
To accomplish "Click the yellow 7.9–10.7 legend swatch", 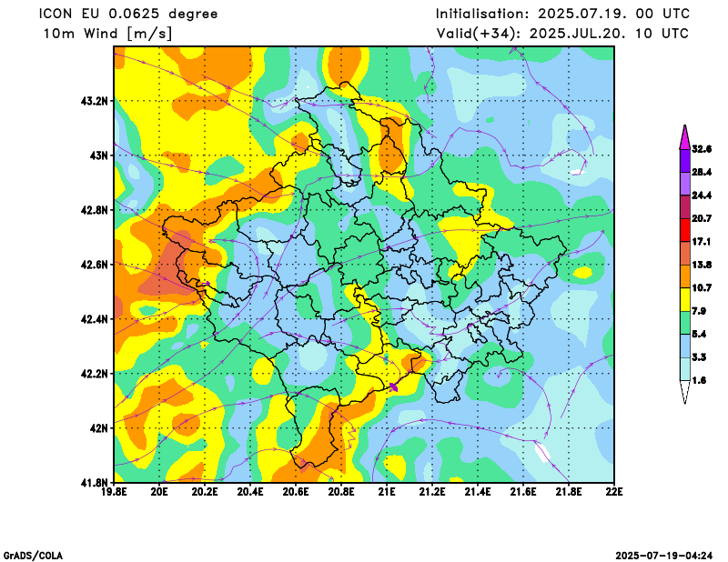I will [x=684, y=300].
